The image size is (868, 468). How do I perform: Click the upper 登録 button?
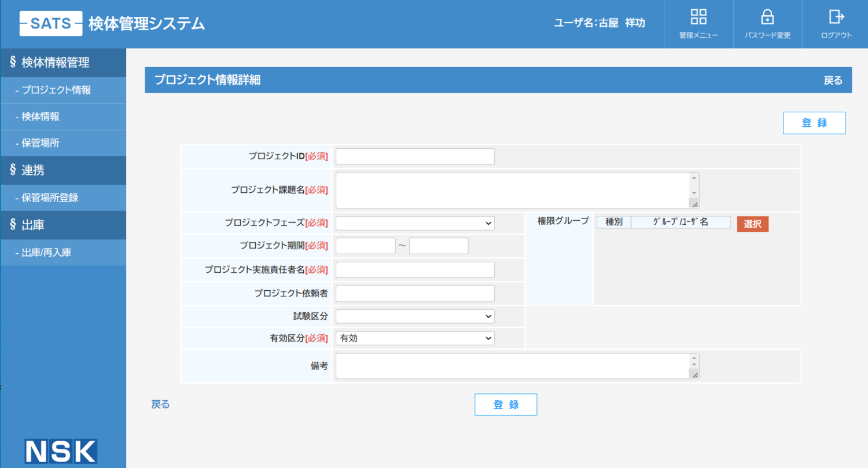click(814, 123)
